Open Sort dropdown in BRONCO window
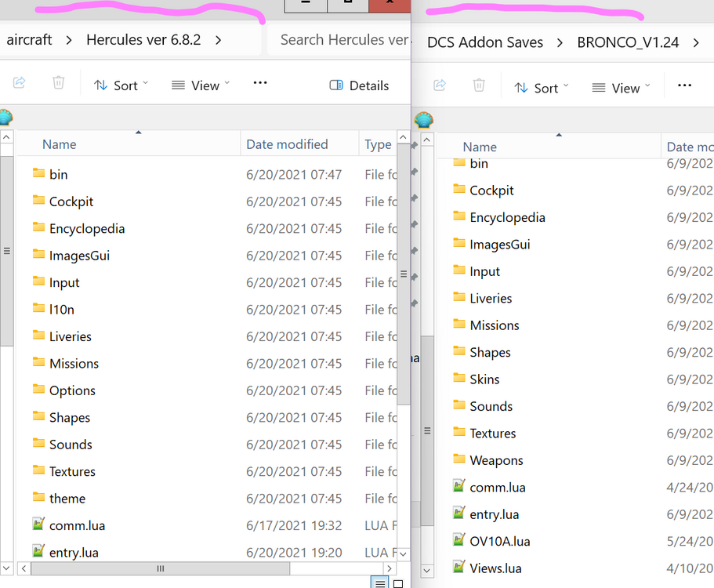 pyautogui.click(x=542, y=88)
